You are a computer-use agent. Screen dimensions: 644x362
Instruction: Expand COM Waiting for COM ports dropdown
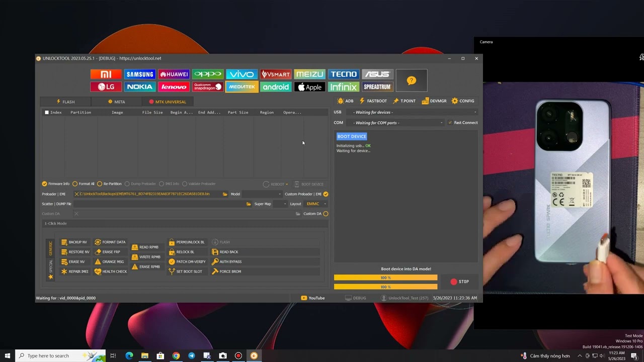(x=396, y=123)
